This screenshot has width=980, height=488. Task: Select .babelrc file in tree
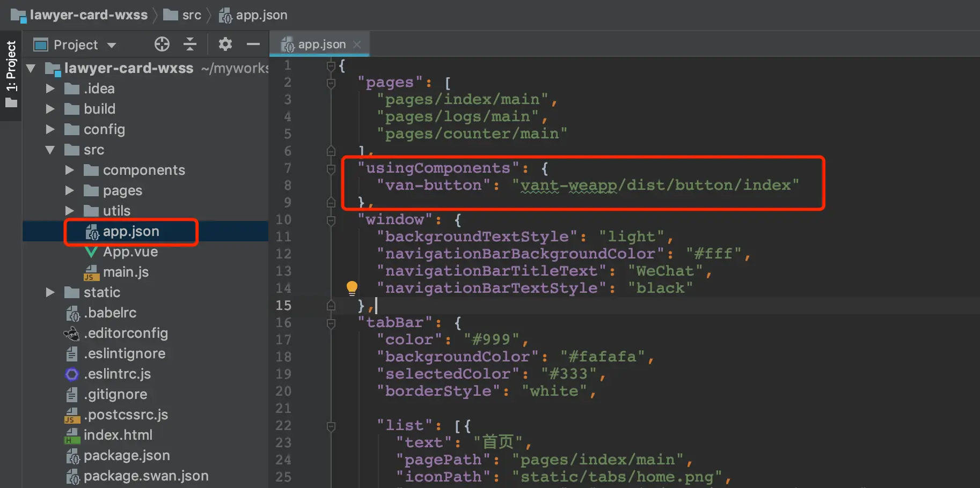click(110, 313)
